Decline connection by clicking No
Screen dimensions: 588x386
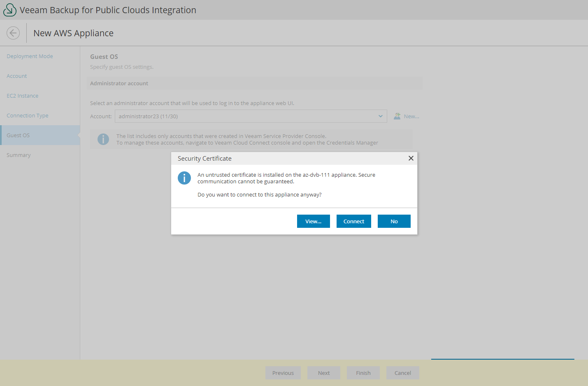click(x=394, y=221)
